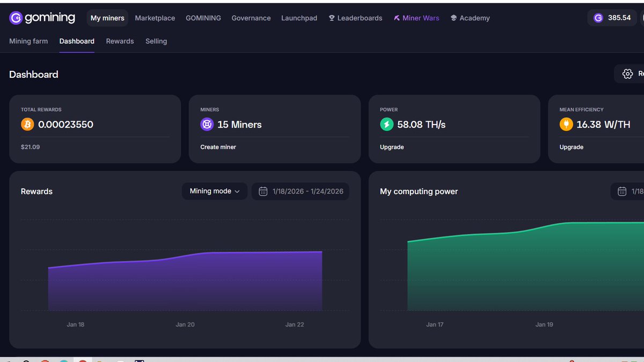Viewport: 644px width, 362px height.
Task: Open the Academy page
Action: coord(470,18)
